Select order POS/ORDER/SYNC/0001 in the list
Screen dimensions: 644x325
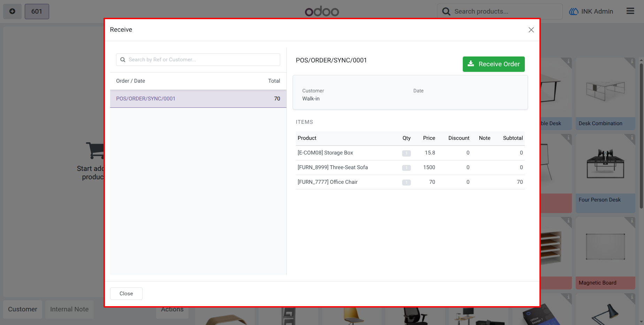pos(198,99)
